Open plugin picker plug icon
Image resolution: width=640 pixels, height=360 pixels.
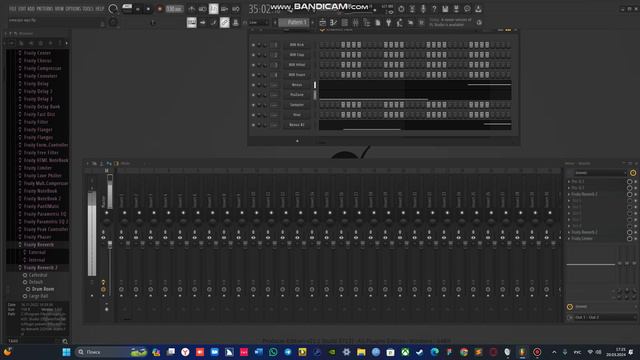tap(389, 23)
